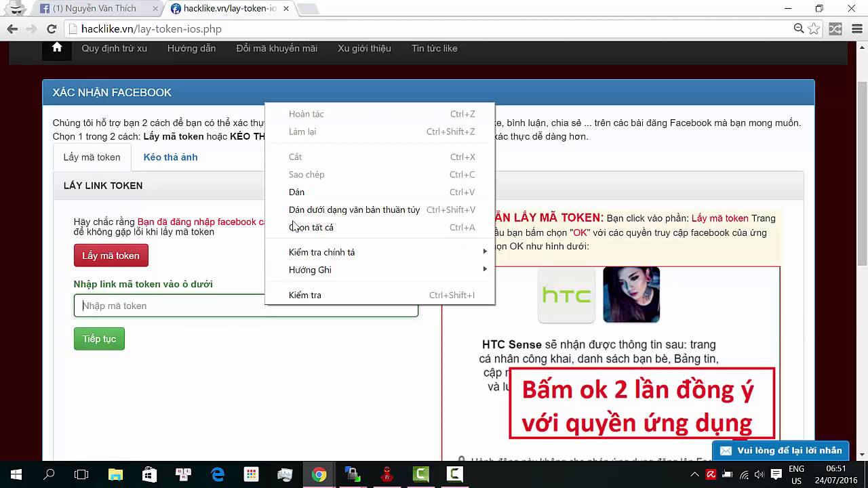Click the HTC logo thumbnail

pos(566,295)
